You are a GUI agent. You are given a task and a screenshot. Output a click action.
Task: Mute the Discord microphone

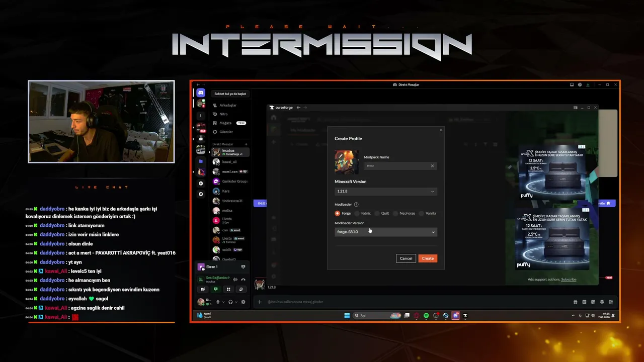(x=218, y=302)
